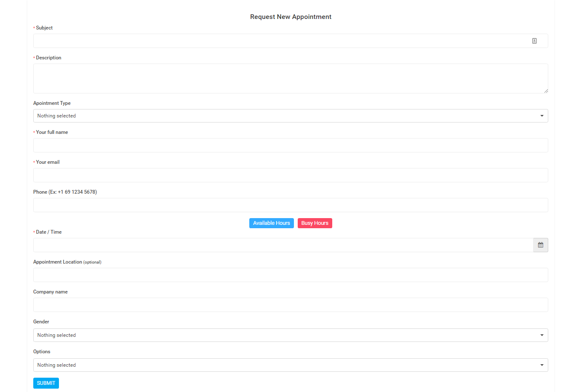The height and width of the screenshot is (392, 587).
Task: Open the calendar date picker icon
Action: coord(540,245)
